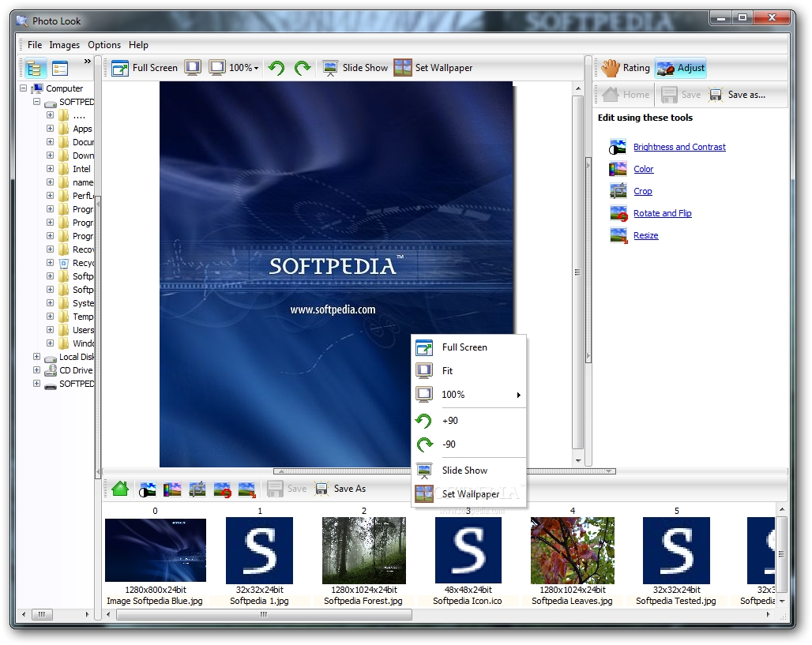
Task: Select Softpedia Leaves.jpg thumbnail
Action: click(572, 550)
